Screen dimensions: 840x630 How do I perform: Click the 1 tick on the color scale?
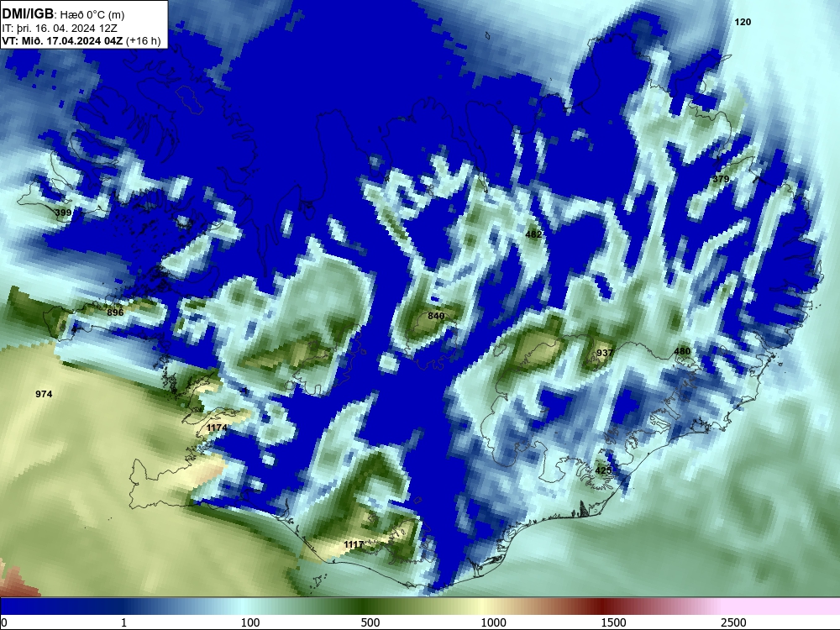click(x=123, y=622)
